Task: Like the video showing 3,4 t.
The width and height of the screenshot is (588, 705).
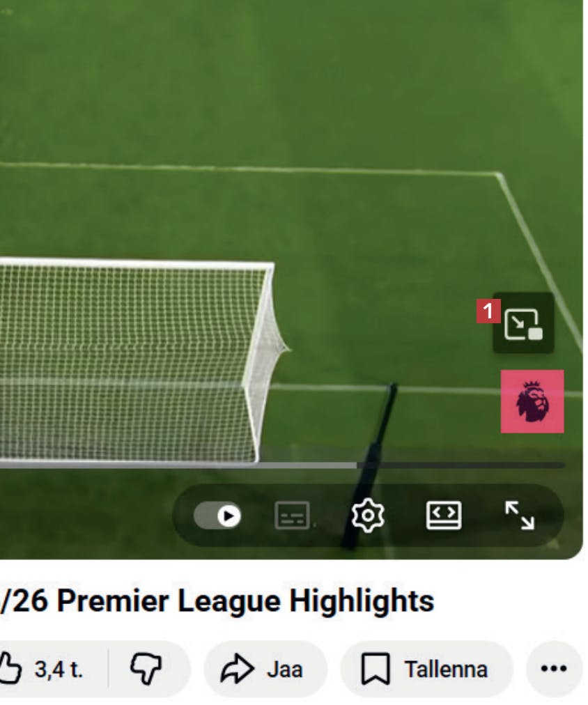Action: (x=42, y=669)
